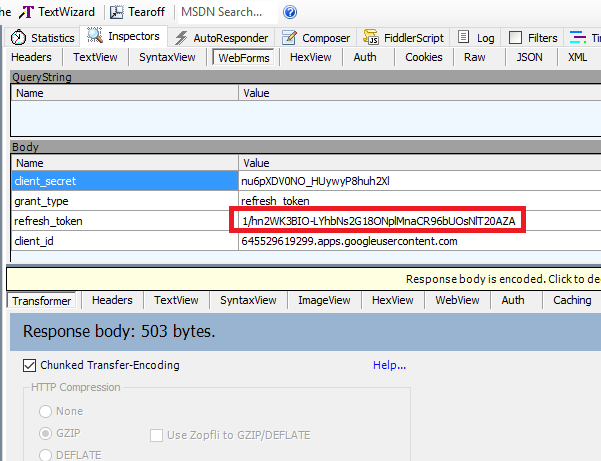Click the Log document icon
Image resolution: width=601 pixels, height=461 pixels.
point(463,37)
